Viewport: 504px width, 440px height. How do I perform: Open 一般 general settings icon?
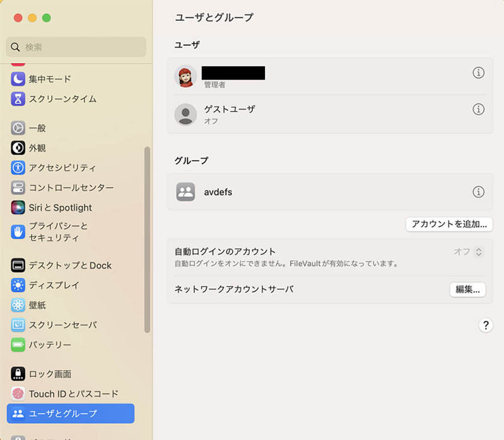pyautogui.click(x=18, y=128)
